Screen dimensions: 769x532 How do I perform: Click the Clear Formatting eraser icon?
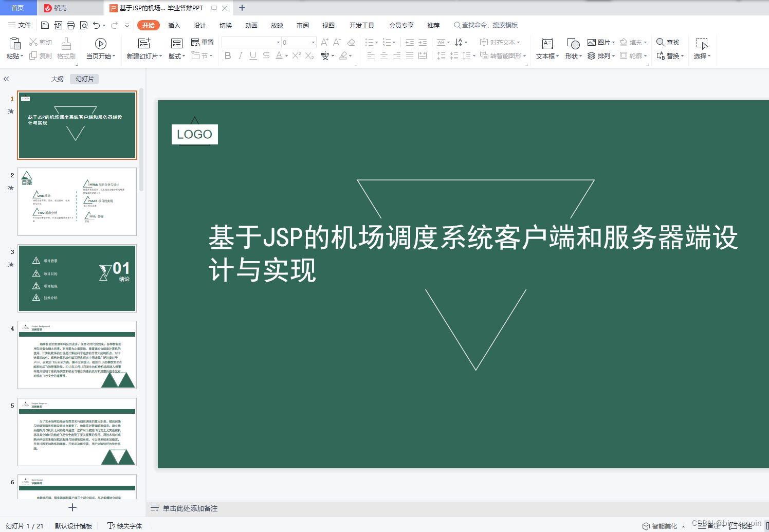click(351, 42)
